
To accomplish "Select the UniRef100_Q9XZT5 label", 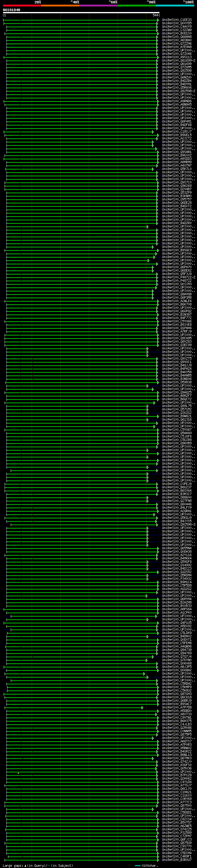I will tap(176, 358).
